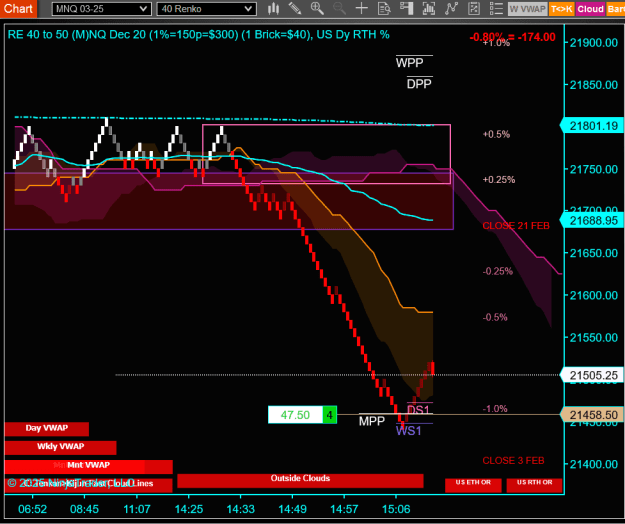Select the WS1 support label
The image size is (625, 524).
click(409, 431)
